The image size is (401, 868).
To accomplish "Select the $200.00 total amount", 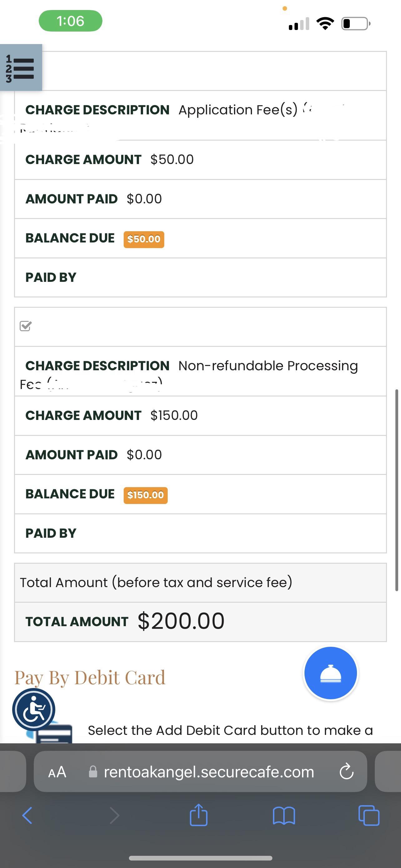I will tap(181, 621).
